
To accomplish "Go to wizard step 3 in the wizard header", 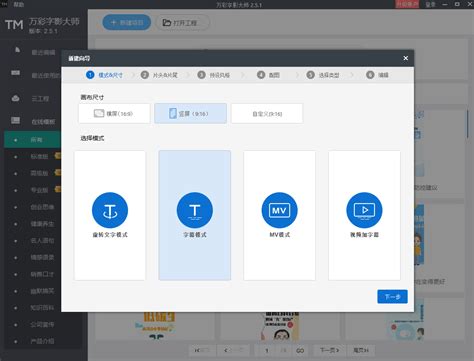I will (214, 75).
